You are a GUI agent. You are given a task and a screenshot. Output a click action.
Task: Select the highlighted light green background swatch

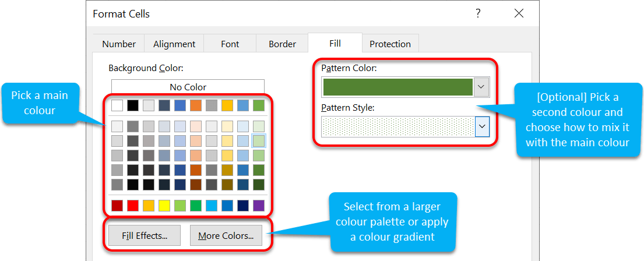[259, 141]
